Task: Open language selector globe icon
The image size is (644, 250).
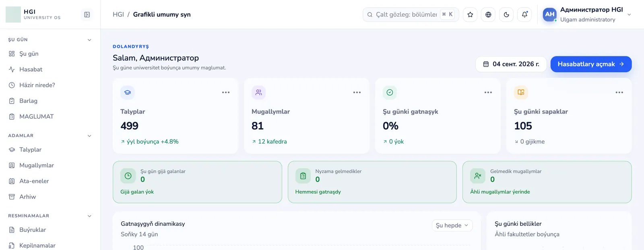Action: pyautogui.click(x=488, y=15)
